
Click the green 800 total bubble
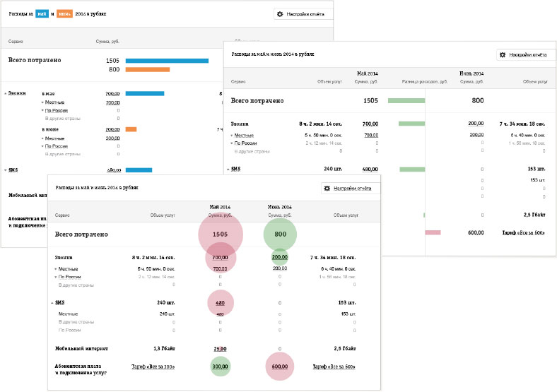pyautogui.click(x=280, y=234)
